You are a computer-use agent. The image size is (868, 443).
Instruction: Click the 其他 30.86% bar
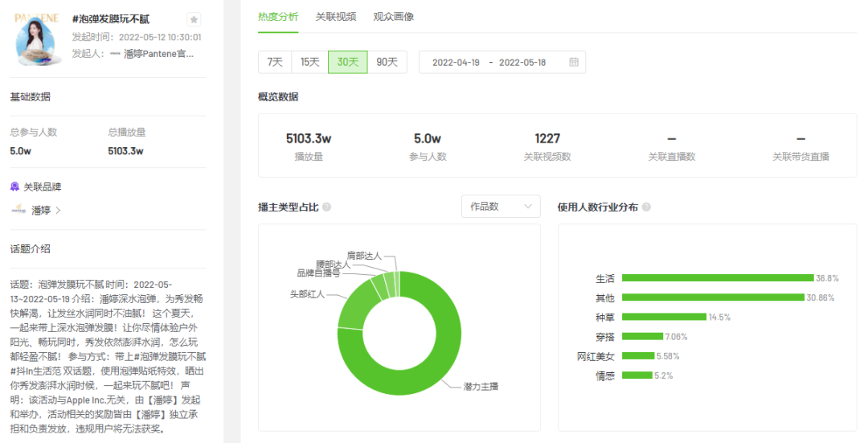(713, 297)
